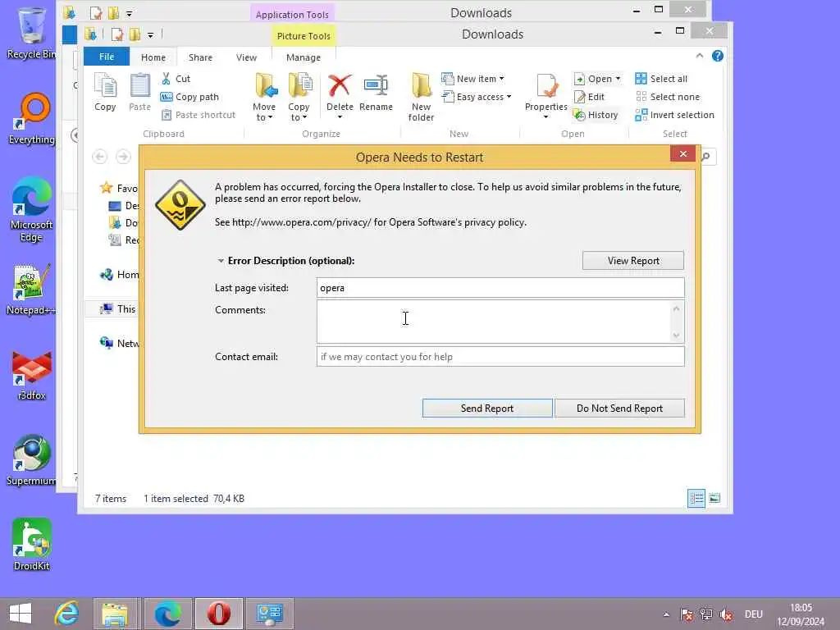Close the Opera Needs to Restart dialog
The height and width of the screenshot is (630, 840).
coord(683,153)
